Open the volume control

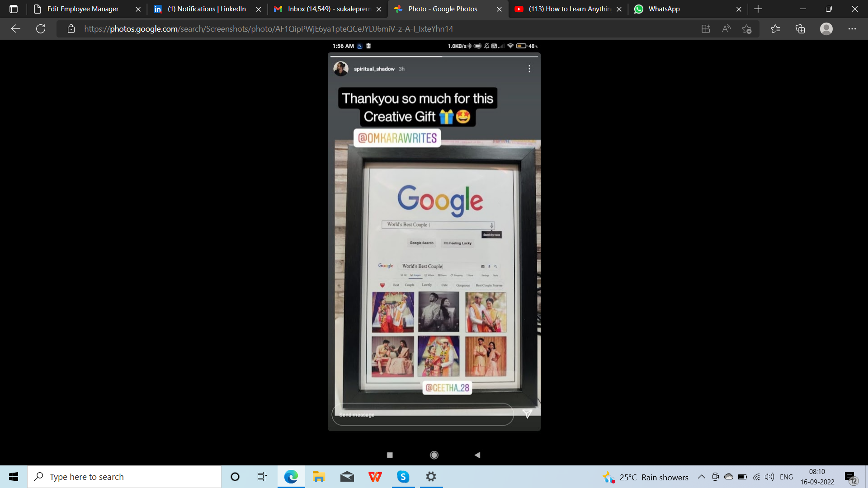(769, 477)
